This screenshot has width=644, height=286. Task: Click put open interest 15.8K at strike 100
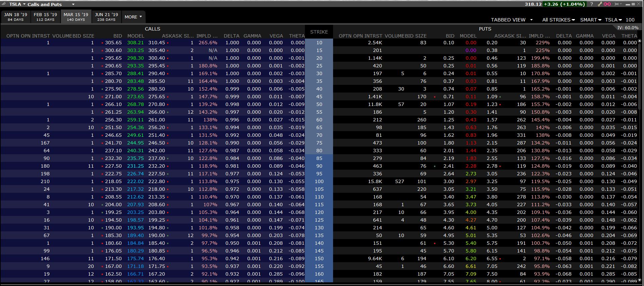[375, 181]
